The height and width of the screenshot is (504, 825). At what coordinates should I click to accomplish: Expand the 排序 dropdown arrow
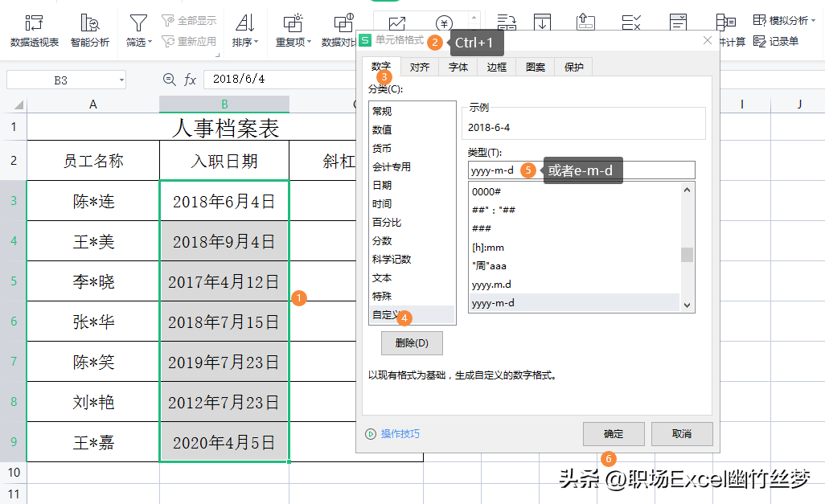tap(257, 42)
